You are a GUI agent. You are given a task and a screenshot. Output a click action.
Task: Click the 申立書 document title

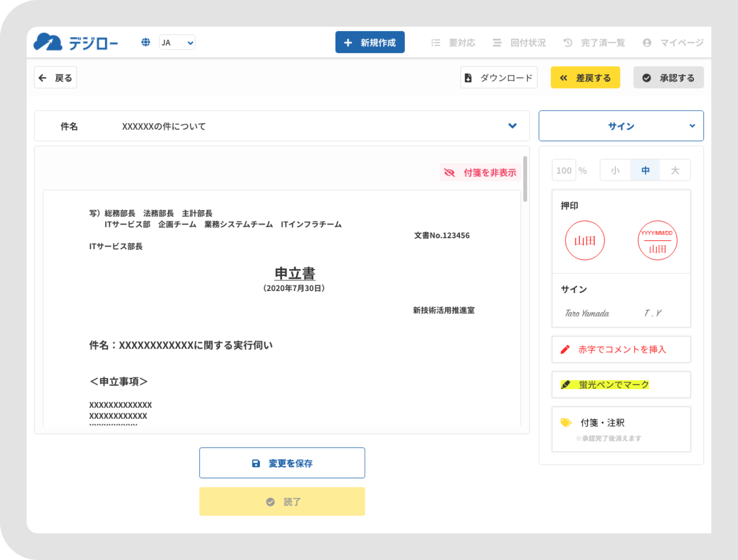[x=295, y=273]
